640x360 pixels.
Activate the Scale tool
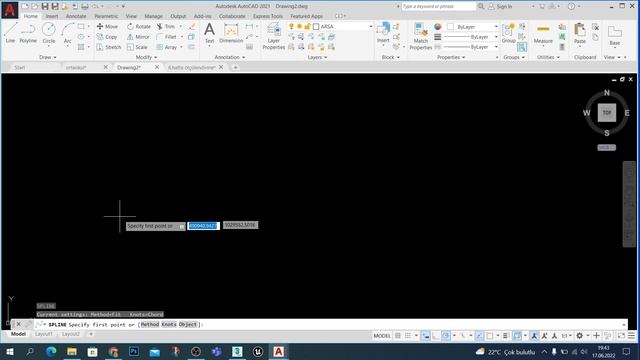(x=137, y=47)
